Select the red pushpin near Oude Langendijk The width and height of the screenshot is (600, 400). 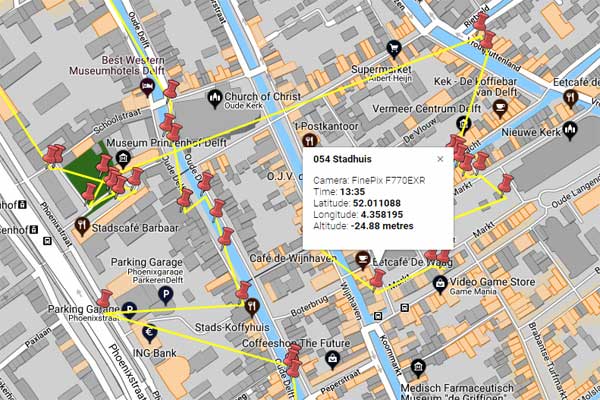coord(505,184)
